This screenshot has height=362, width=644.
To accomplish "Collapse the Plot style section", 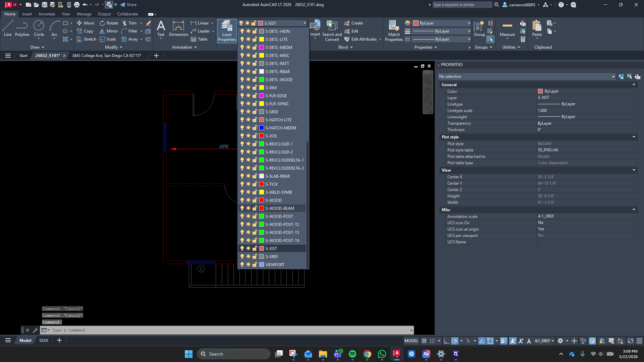I will [x=634, y=137].
